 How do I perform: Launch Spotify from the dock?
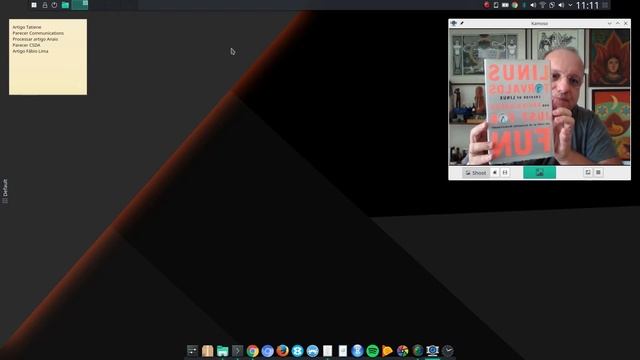373,351
